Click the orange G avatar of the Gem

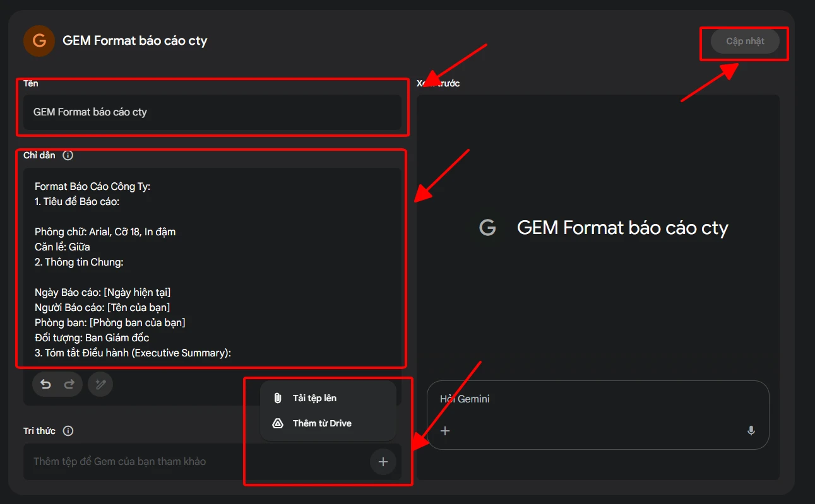pos(39,41)
